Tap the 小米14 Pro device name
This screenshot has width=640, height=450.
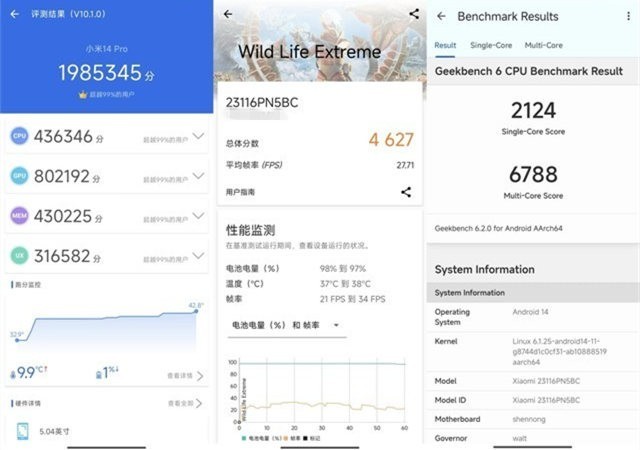(x=107, y=49)
